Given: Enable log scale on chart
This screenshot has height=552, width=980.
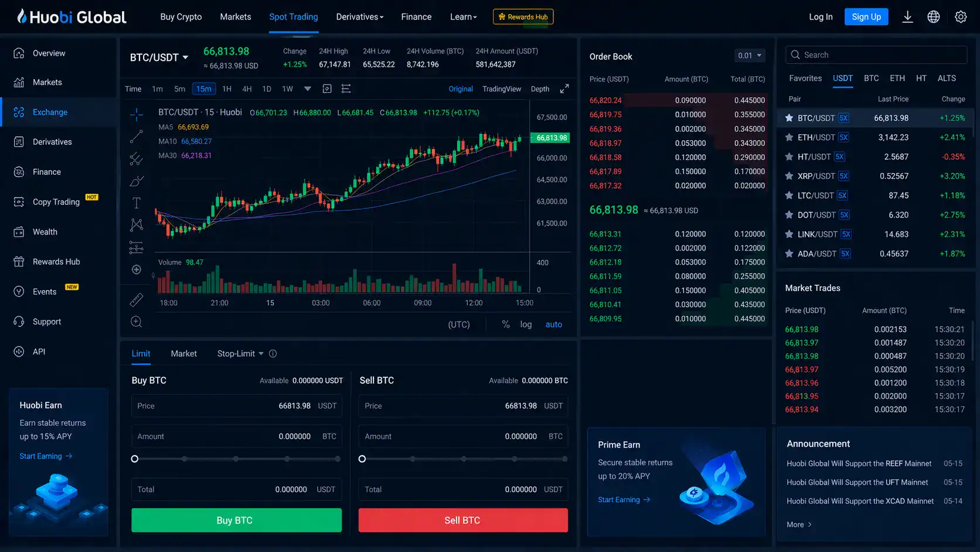Looking at the screenshot, I should tap(526, 324).
